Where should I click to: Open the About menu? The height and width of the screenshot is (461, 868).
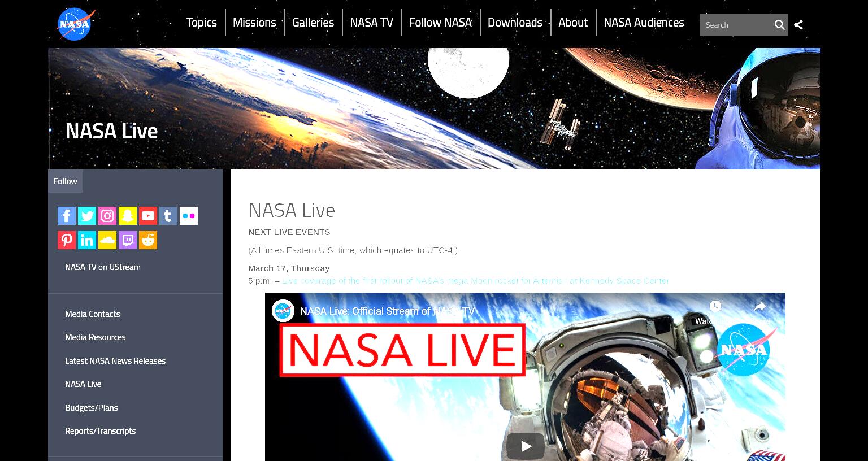point(573,23)
